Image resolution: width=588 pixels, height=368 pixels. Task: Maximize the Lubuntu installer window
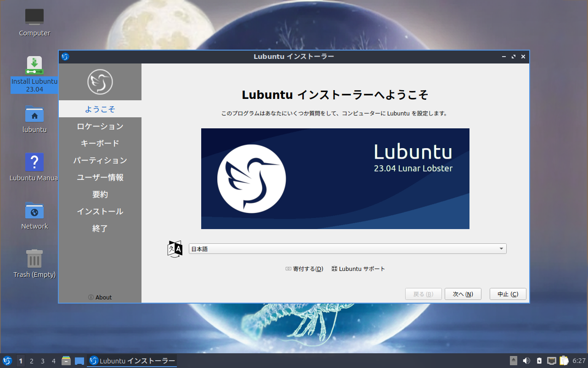click(x=514, y=57)
